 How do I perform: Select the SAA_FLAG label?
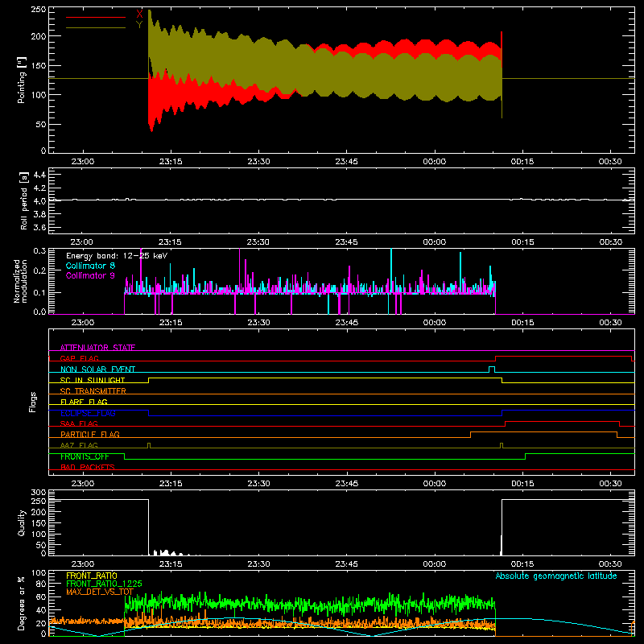[79, 423]
